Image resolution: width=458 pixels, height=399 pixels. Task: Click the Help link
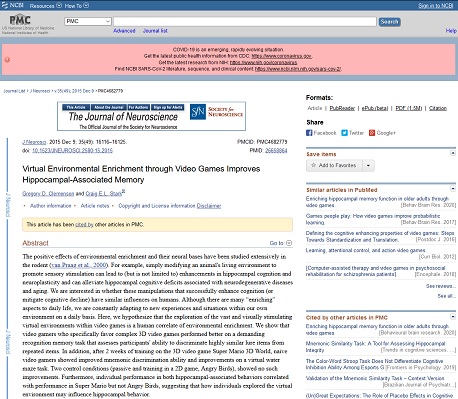(x=451, y=31)
